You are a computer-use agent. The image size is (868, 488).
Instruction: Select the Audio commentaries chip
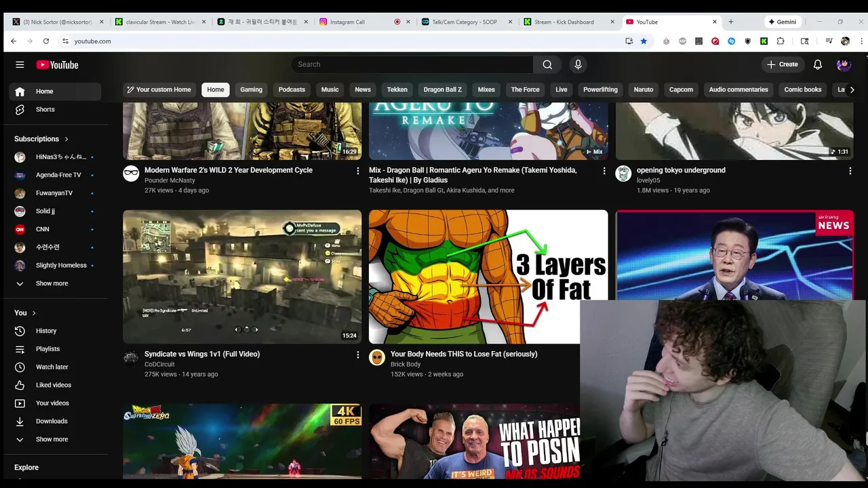[x=738, y=89]
